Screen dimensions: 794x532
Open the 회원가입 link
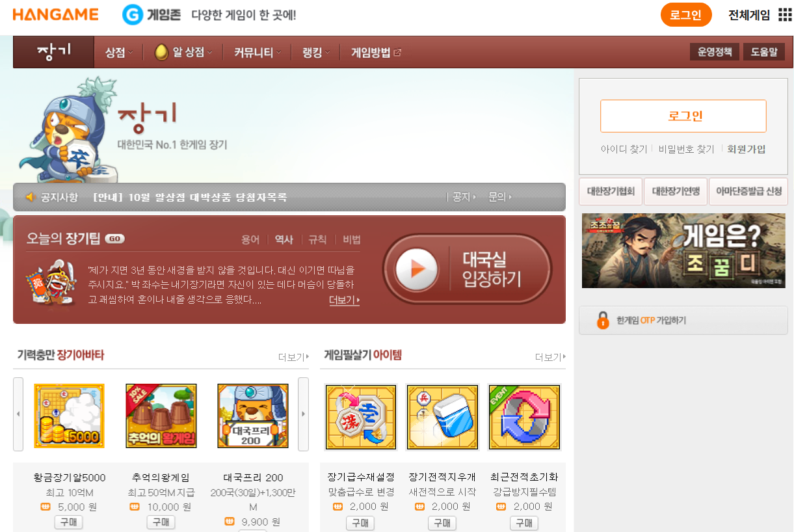pyautogui.click(x=747, y=149)
